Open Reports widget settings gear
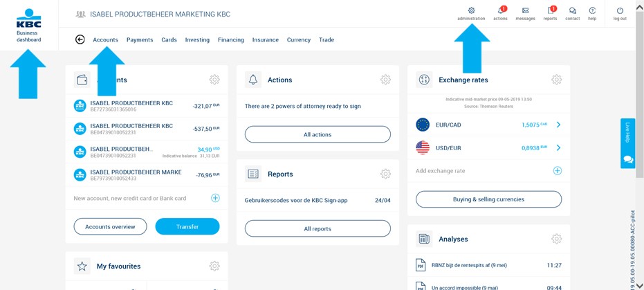This screenshot has width=644, height=290. [x=385, y=174]
